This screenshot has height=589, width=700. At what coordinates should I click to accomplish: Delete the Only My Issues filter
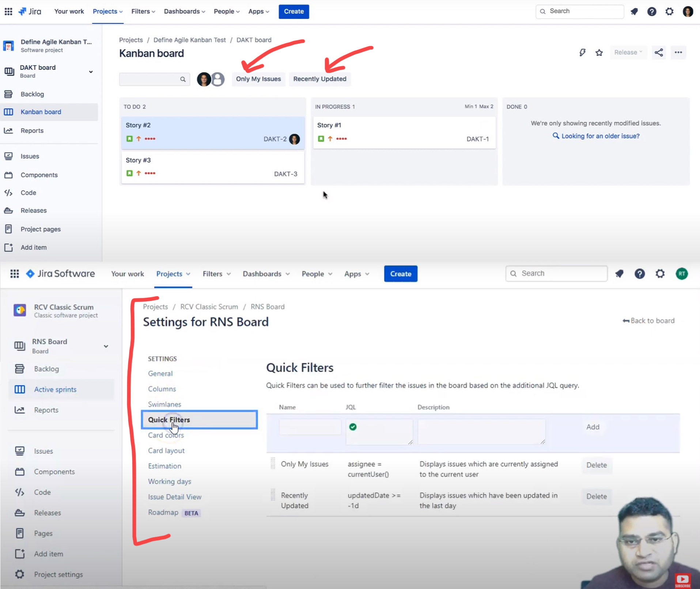[597, 465]
